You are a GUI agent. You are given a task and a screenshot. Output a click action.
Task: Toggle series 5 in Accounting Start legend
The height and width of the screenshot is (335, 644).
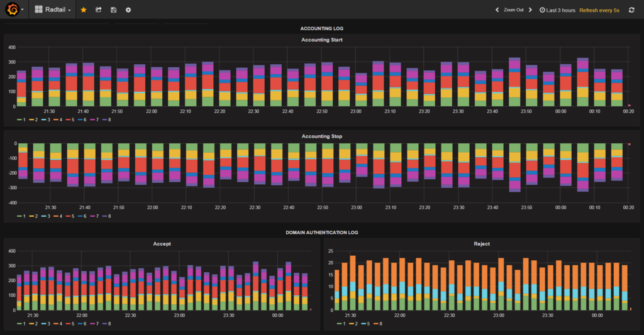[70, 120]
